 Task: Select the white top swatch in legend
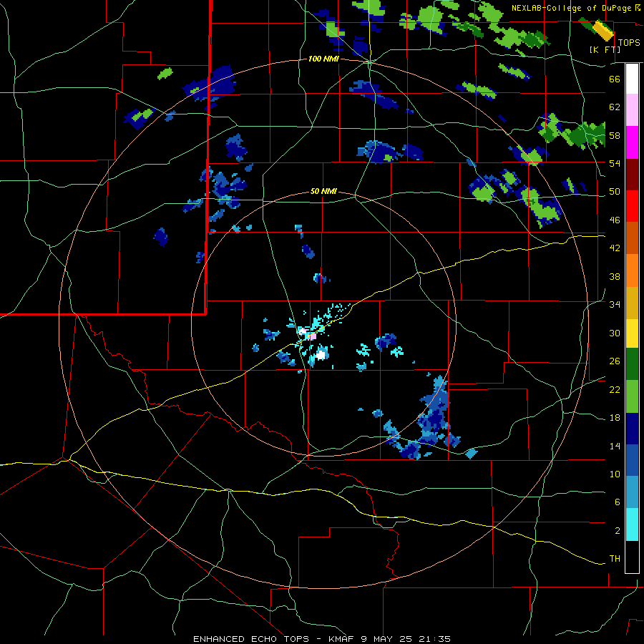tap(632, 79)
